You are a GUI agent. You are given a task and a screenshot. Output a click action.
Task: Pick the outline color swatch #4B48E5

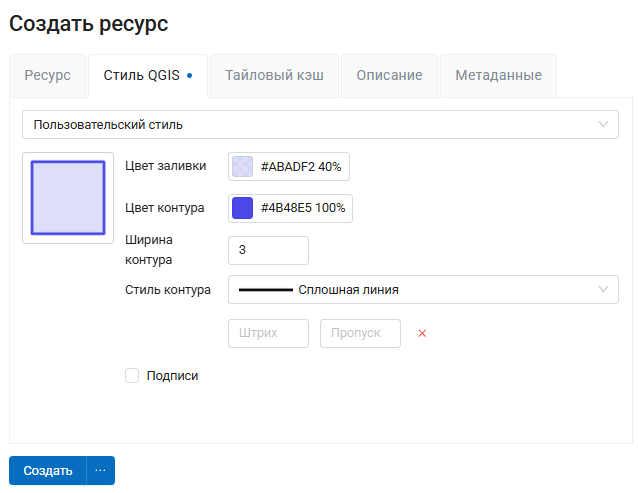point(243,208)
